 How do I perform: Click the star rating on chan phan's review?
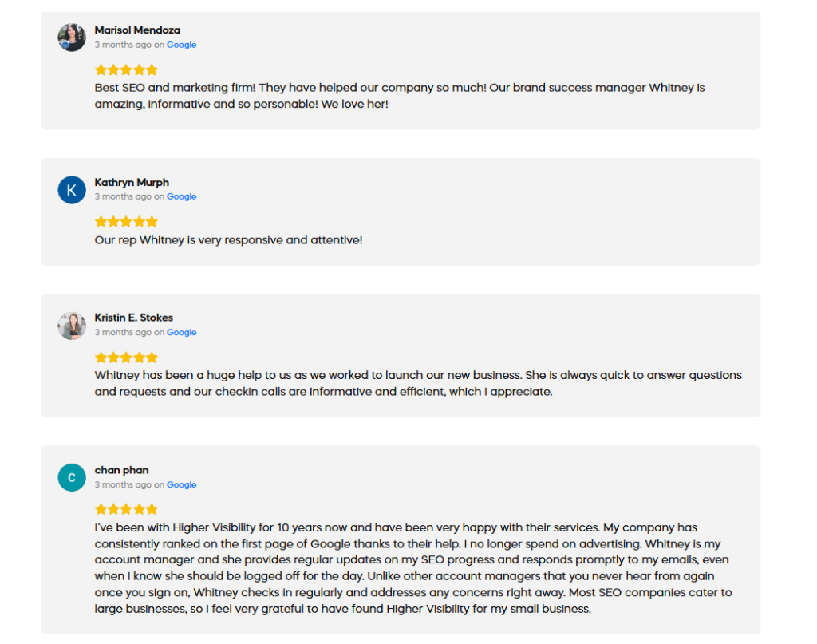point(126,509)
